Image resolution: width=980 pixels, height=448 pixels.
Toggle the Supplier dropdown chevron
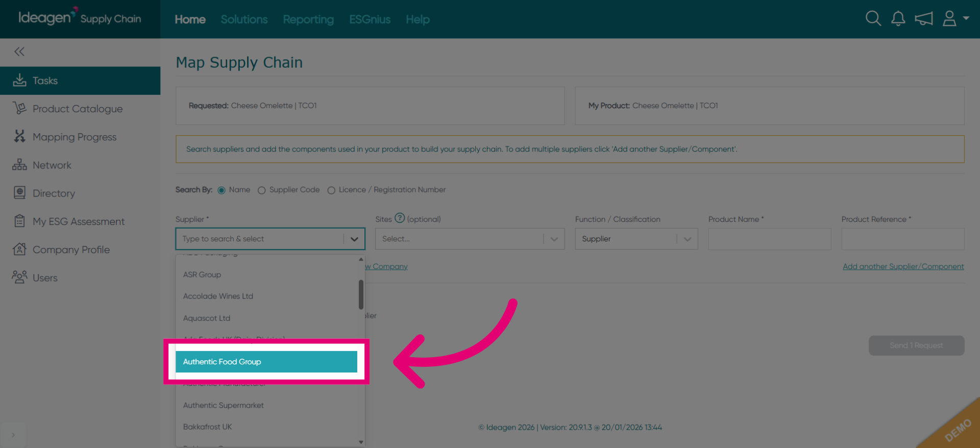354,239
